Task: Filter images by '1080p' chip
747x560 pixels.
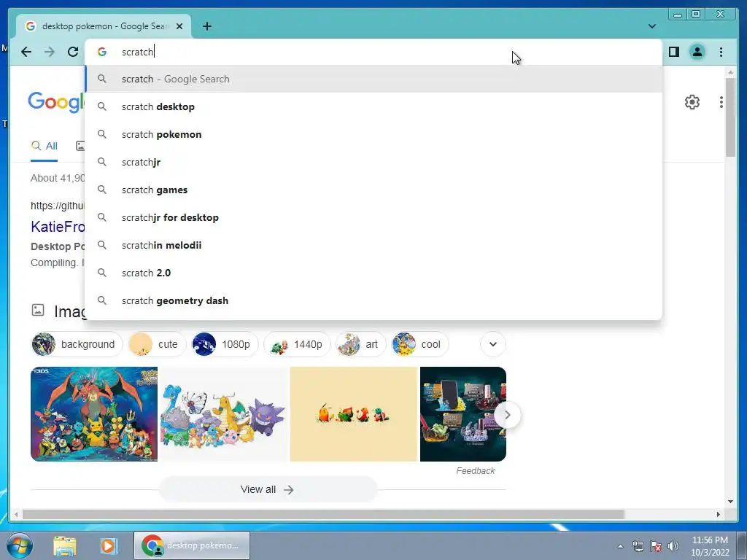Action: tap(225, 344)
